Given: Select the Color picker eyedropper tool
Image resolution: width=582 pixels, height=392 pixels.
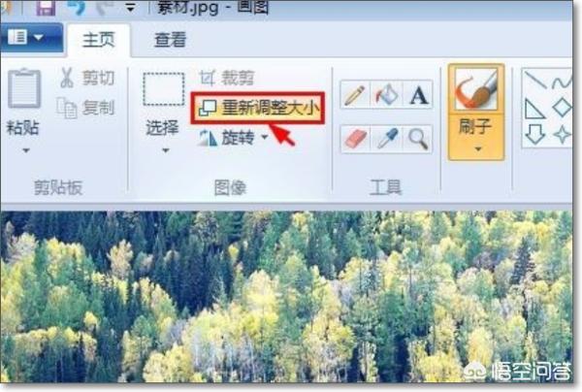Looking at the screenshot, I should [386, 139].
